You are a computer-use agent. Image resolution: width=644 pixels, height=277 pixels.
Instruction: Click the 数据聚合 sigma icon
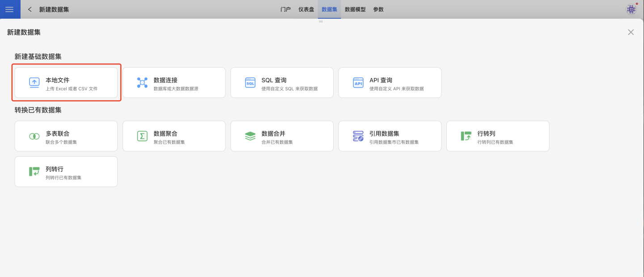tap(142, 136)
